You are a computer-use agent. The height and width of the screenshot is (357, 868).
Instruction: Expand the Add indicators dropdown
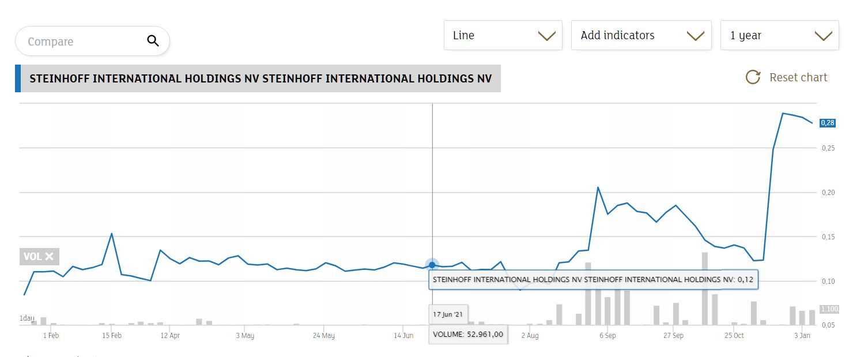[641, 35]
